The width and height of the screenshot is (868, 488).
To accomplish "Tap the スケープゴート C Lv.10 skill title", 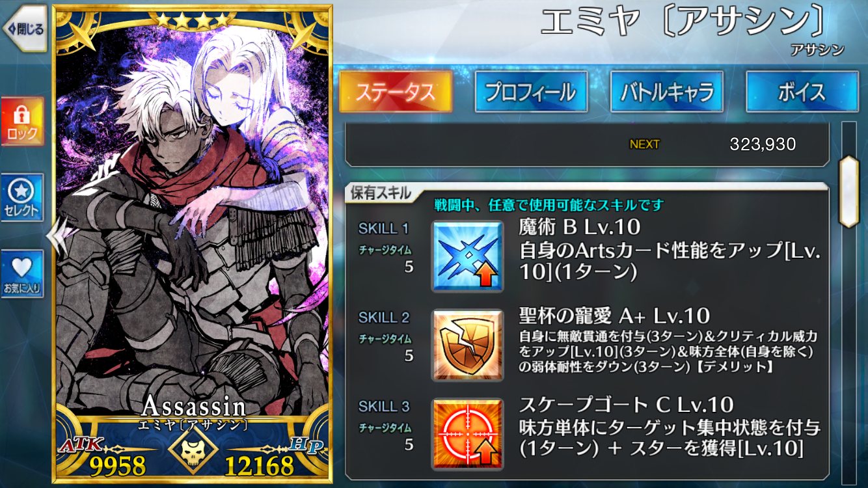I will coord(626,405).
